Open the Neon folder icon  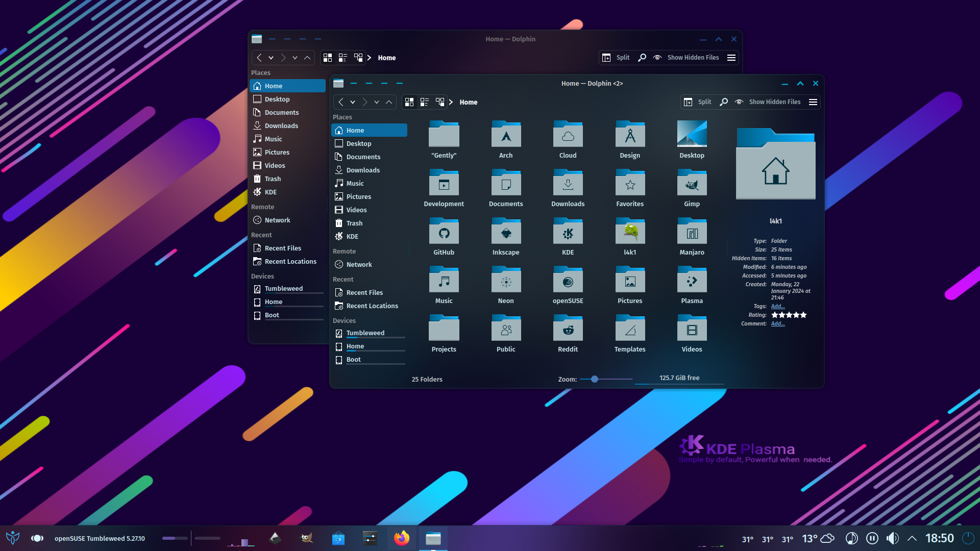[x=506, y=280]
